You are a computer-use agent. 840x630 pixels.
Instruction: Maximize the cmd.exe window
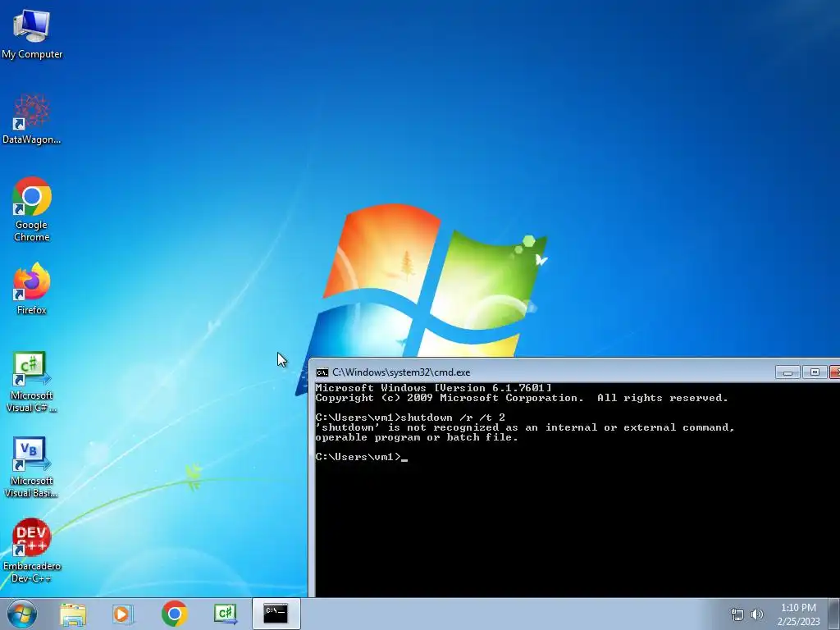[815, 372]
